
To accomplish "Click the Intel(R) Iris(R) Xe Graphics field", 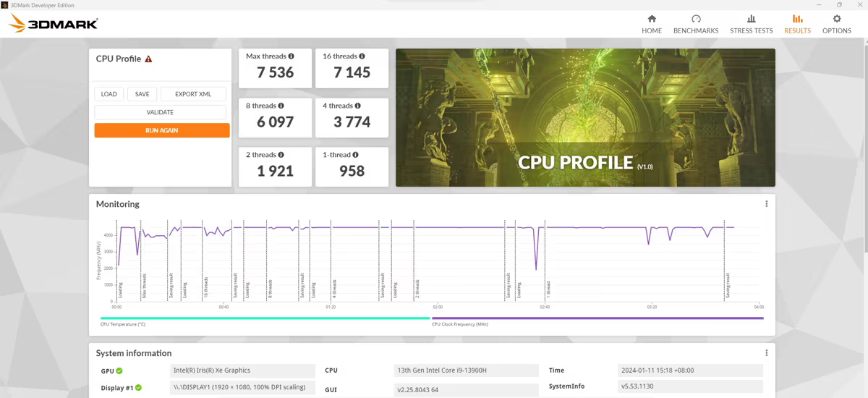I will point(242,371).
